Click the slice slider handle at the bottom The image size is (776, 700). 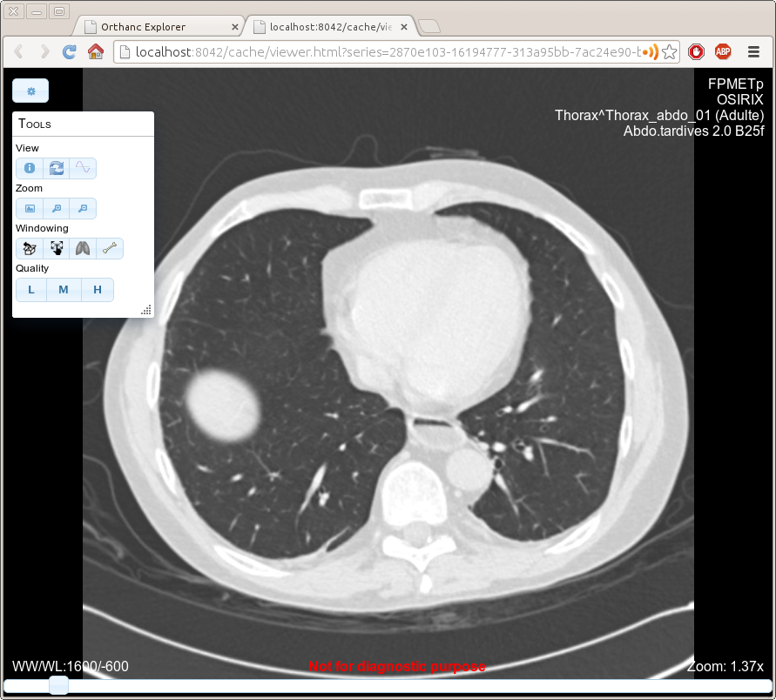click(59, 686)
